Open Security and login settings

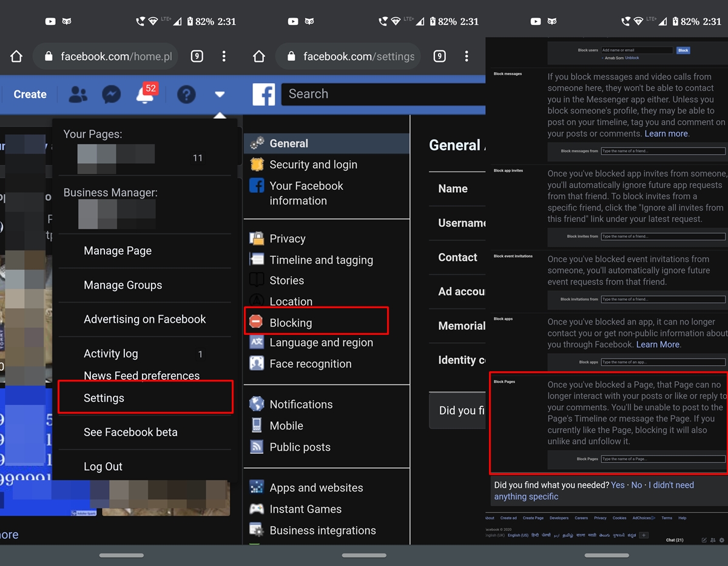[x=313, y=164]
